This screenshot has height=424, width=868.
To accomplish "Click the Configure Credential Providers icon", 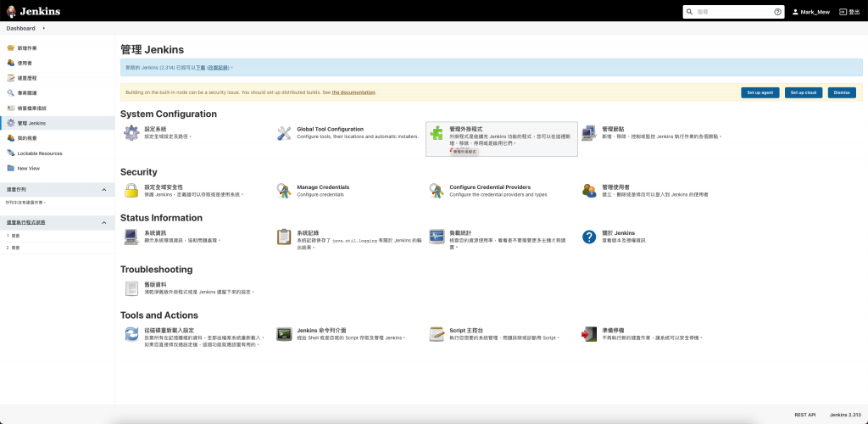I will point(437,191).
